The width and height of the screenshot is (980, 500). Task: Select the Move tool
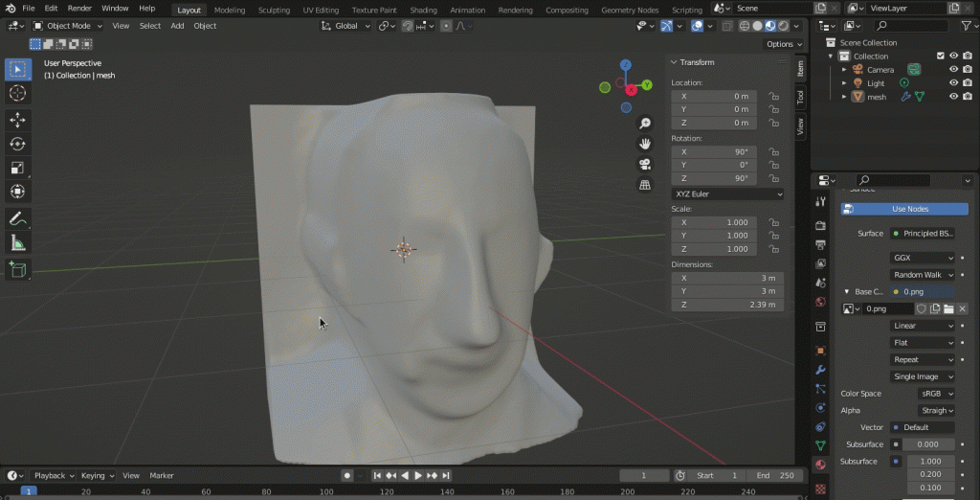point(18,120)
